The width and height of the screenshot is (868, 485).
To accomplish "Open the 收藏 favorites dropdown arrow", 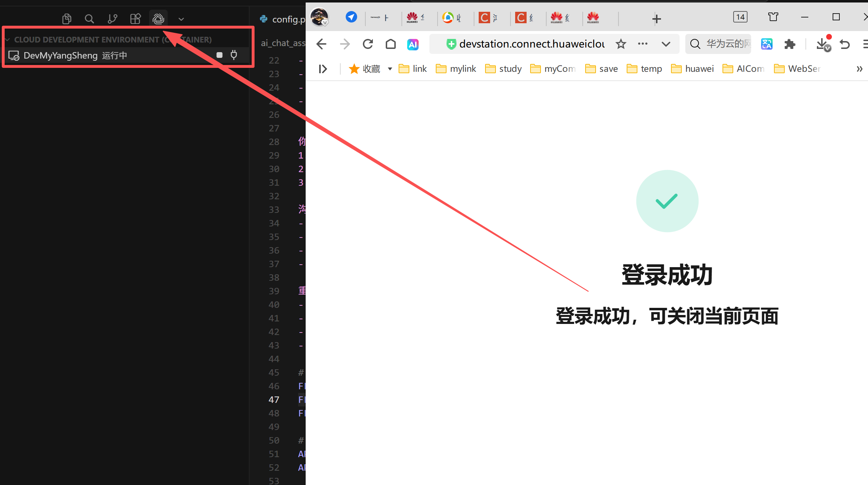I will 390,69.
